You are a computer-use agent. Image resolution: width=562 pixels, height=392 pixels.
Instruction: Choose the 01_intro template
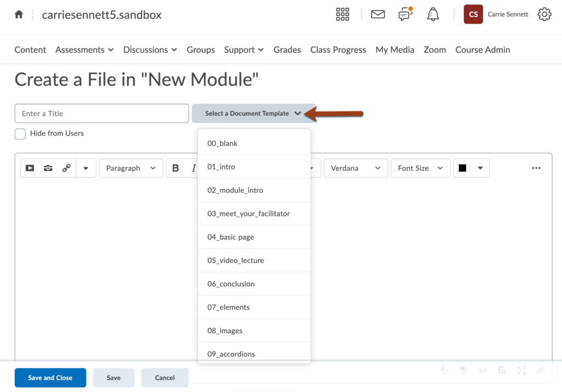pos(254,167)
